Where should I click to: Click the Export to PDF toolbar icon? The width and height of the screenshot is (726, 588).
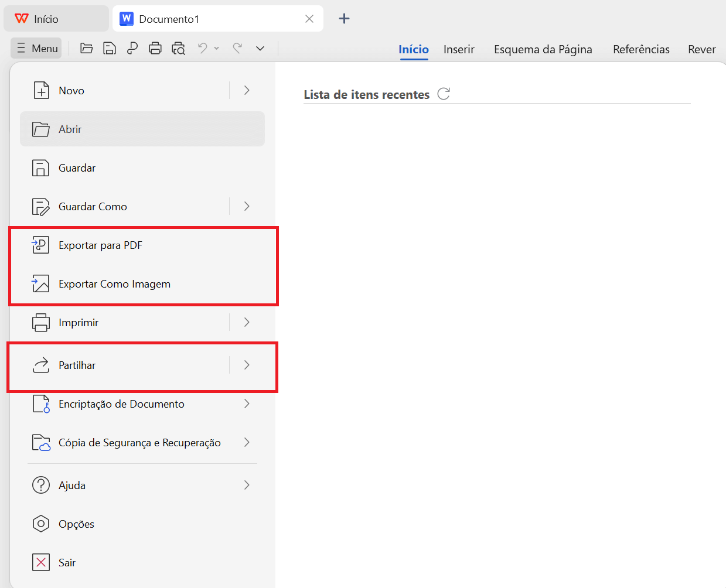pos(132,49)
